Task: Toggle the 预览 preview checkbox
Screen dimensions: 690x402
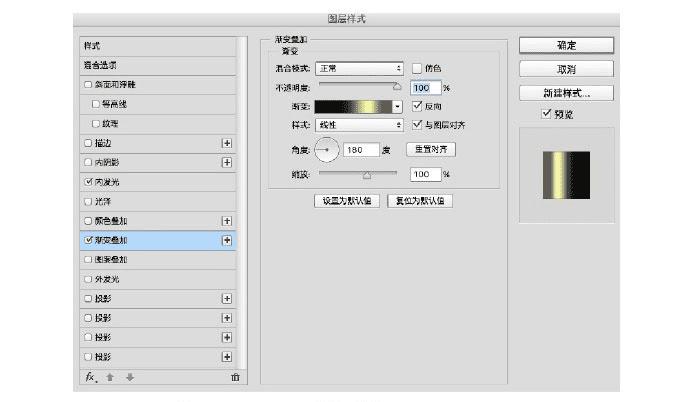Action: click(546, 115)
